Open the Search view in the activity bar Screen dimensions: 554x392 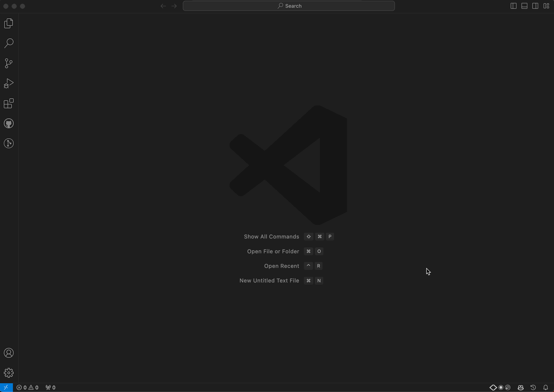9,43
